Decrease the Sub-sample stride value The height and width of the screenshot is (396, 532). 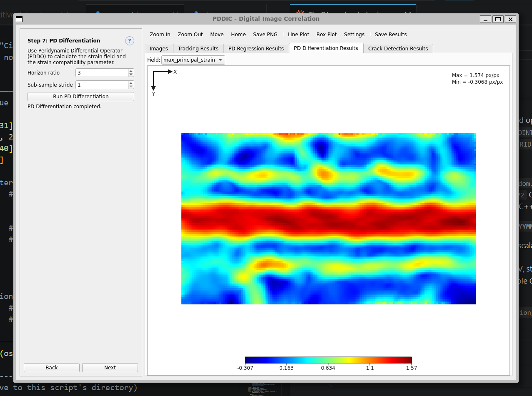(x=131, y=87)
